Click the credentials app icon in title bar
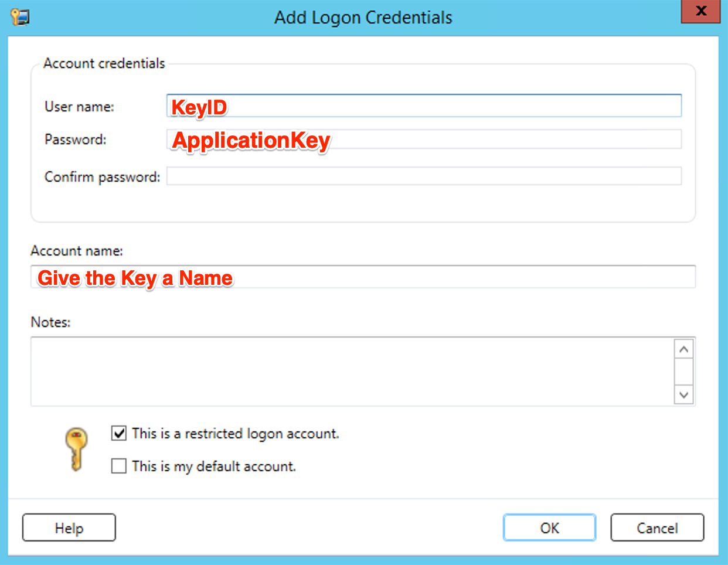 tap(21, 17)
